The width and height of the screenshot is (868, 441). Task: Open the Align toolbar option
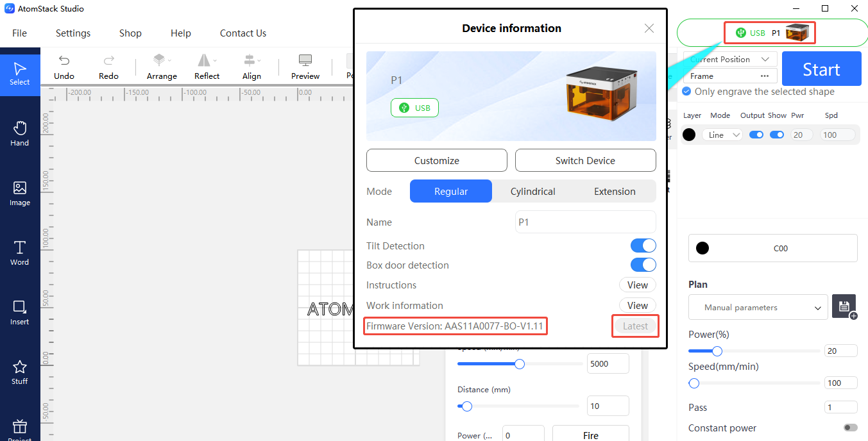251,67
